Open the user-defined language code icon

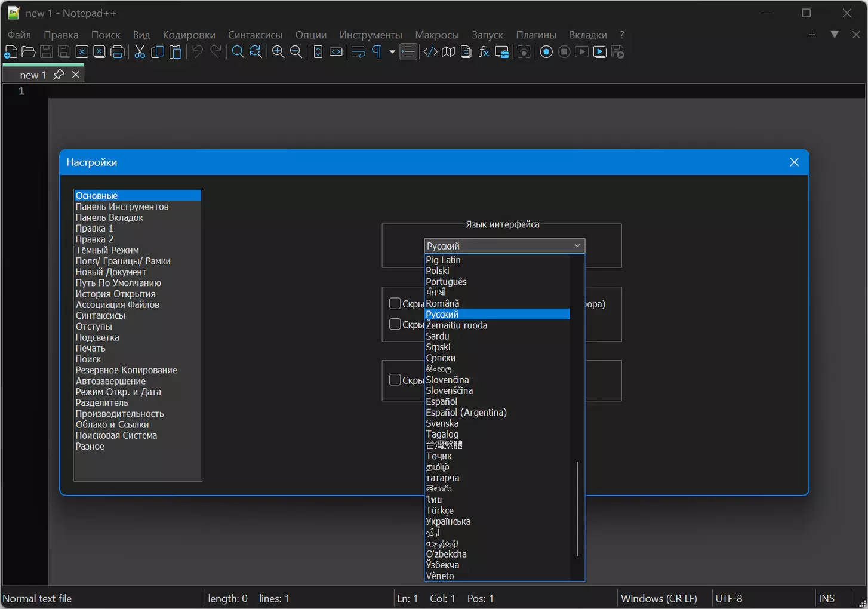tap(430, 52)
